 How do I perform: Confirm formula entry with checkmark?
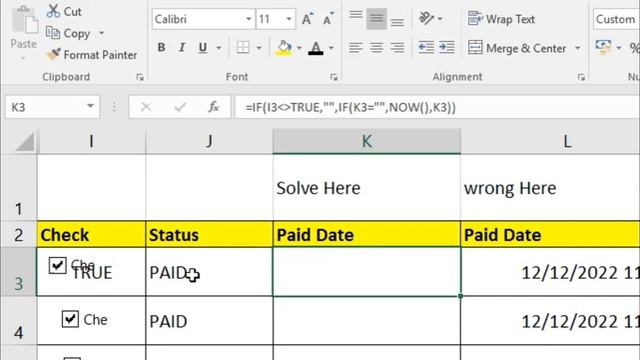[180, 107]
